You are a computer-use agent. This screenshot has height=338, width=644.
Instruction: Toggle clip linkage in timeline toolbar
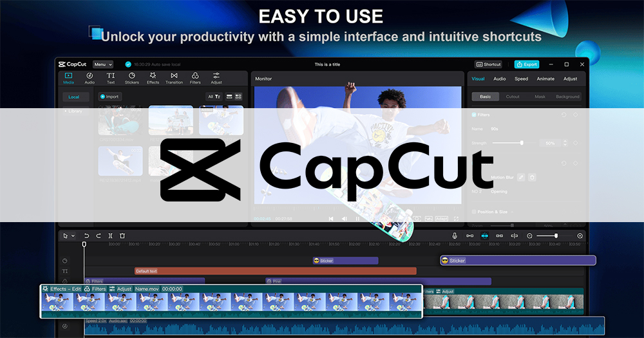500,236
